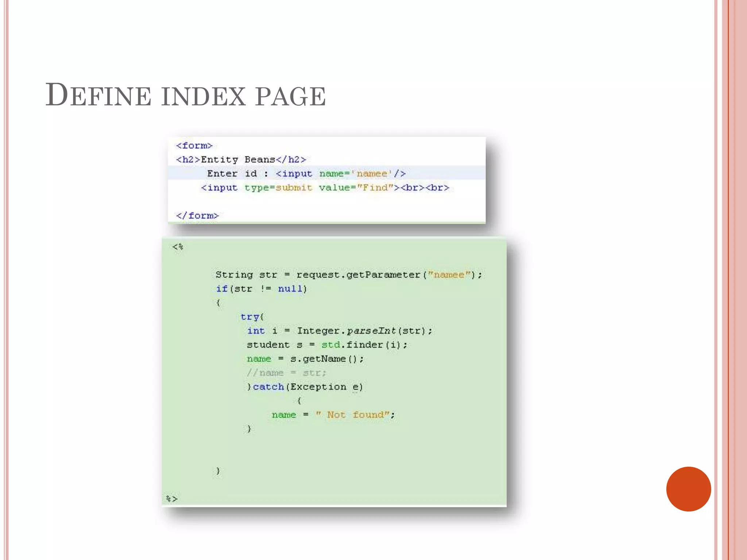Click the 'student s = std.finder(i);' line
The height and width of the screenshot is (560, 747).
pos(327,345)
